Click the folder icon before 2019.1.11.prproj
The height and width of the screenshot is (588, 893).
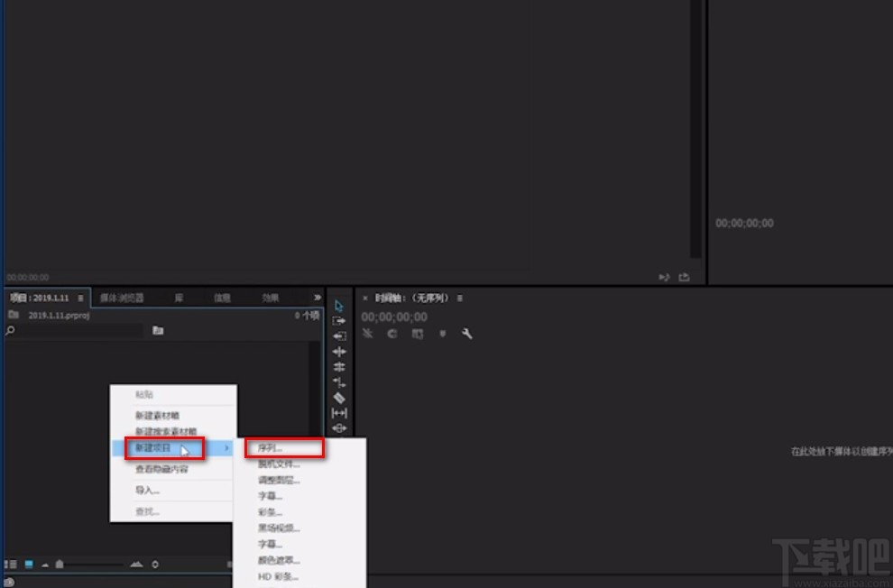(14, 315)
